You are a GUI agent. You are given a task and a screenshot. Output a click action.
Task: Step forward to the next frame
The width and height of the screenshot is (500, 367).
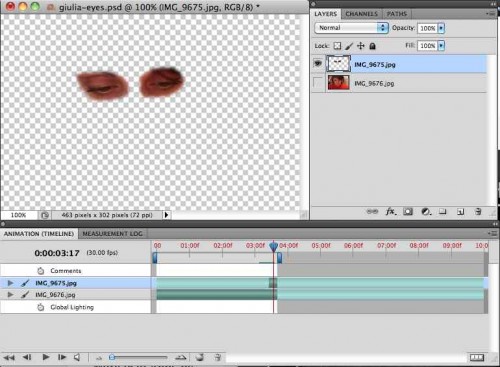tap(62, 357)
